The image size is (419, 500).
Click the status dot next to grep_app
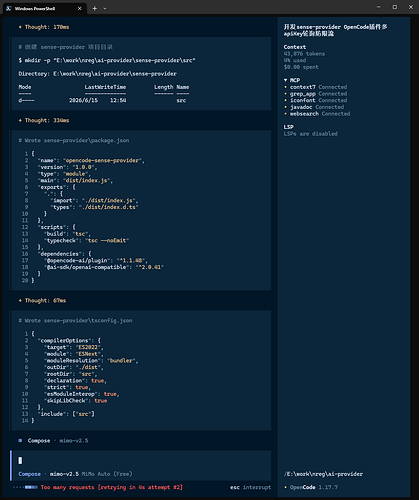(285, 94)
